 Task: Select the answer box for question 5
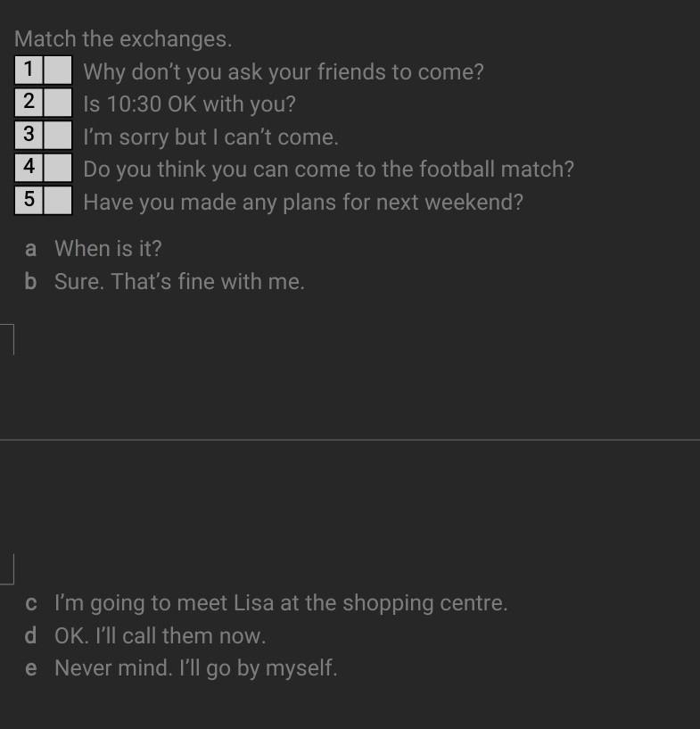[x=58, y=201]
